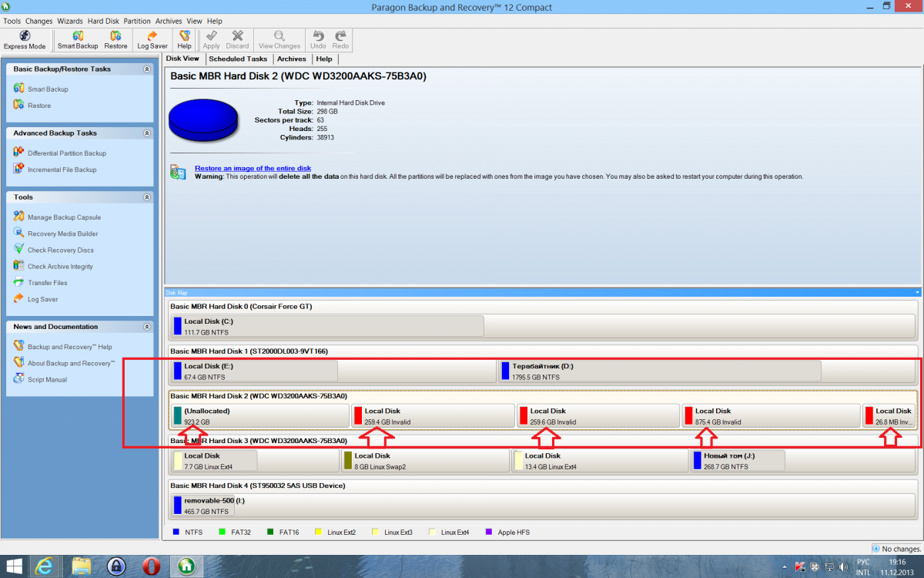Click the Windows Start button
Image resolution: width=924 pixels, height=578 pixels.
(13, 566)
